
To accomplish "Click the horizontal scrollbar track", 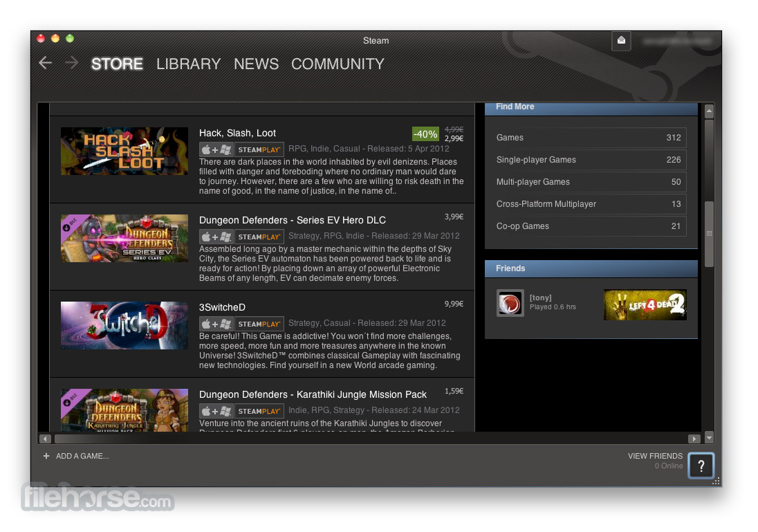I will click(x=371, y=439).
